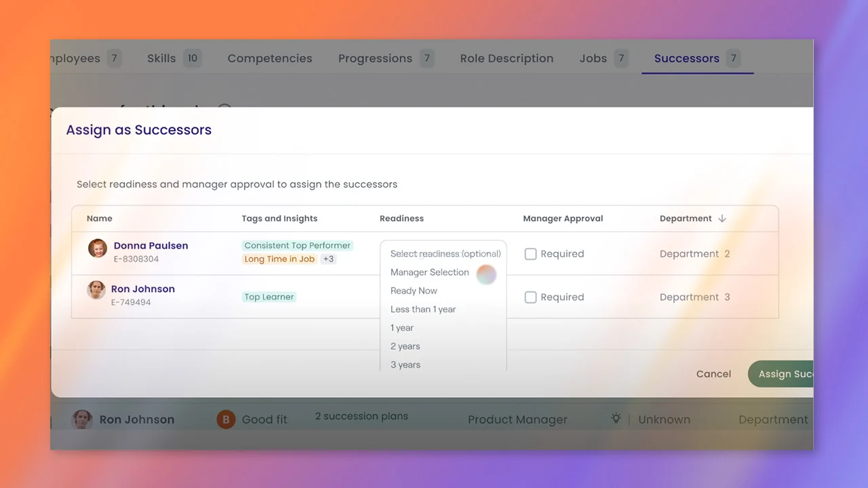868x488 pixels.
Task: Click employee ID E-8308304
Action: click(136, 259)
